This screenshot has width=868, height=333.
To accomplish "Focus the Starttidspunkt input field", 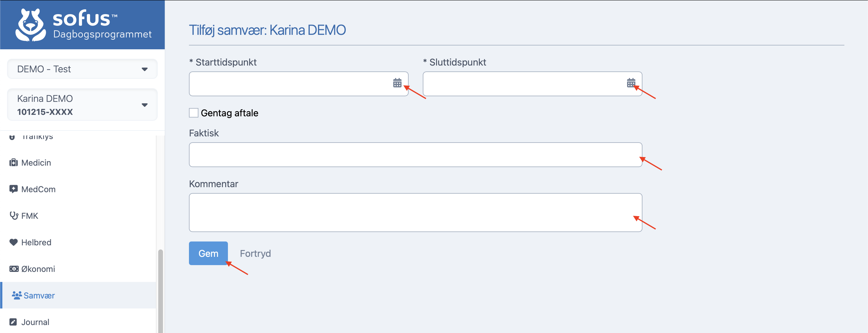I will point(290,84).
